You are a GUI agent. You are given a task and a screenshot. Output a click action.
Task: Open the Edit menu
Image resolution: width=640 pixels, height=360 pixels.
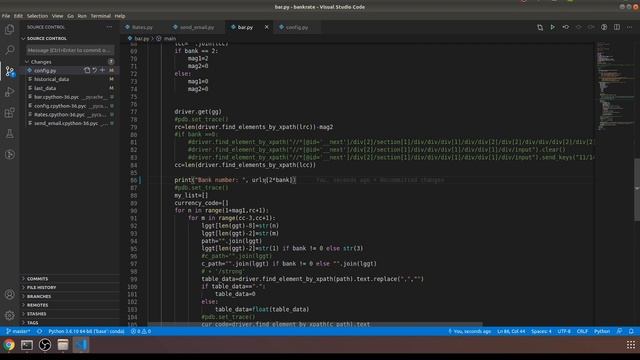pyautogui.click(x=18, y=16)
